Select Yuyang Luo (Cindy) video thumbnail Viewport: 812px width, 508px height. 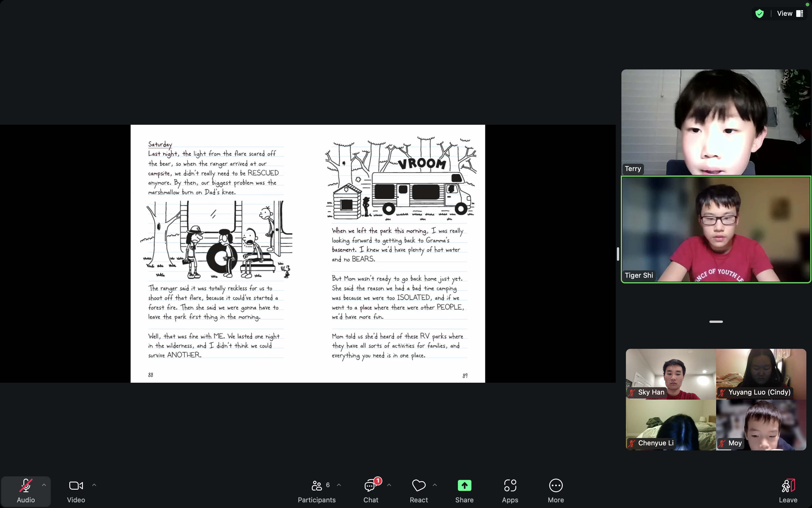coord(761,374)
